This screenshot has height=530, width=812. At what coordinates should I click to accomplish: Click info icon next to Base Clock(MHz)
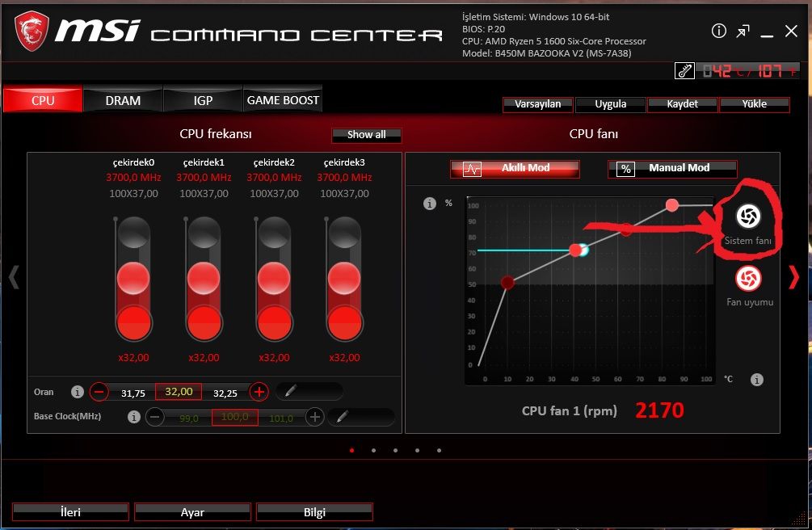pyautogui.click(x=133, y=417)
